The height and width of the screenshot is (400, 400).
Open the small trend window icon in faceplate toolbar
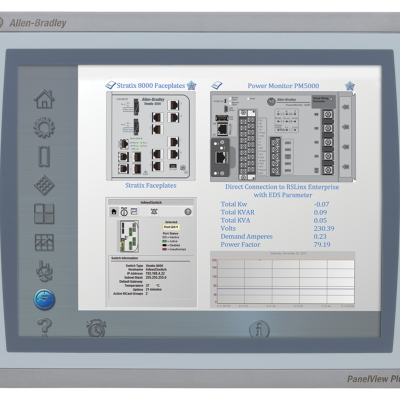[x=134, y=211]
